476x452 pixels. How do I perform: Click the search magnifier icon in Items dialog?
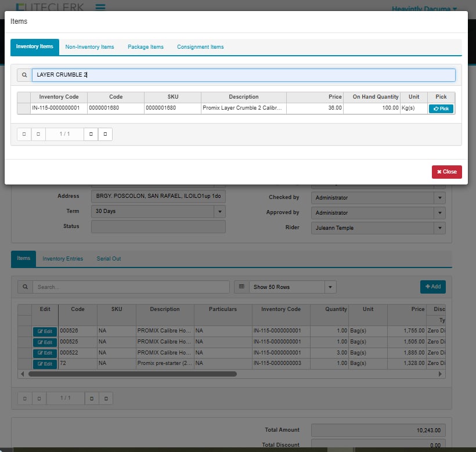point(24,75)
